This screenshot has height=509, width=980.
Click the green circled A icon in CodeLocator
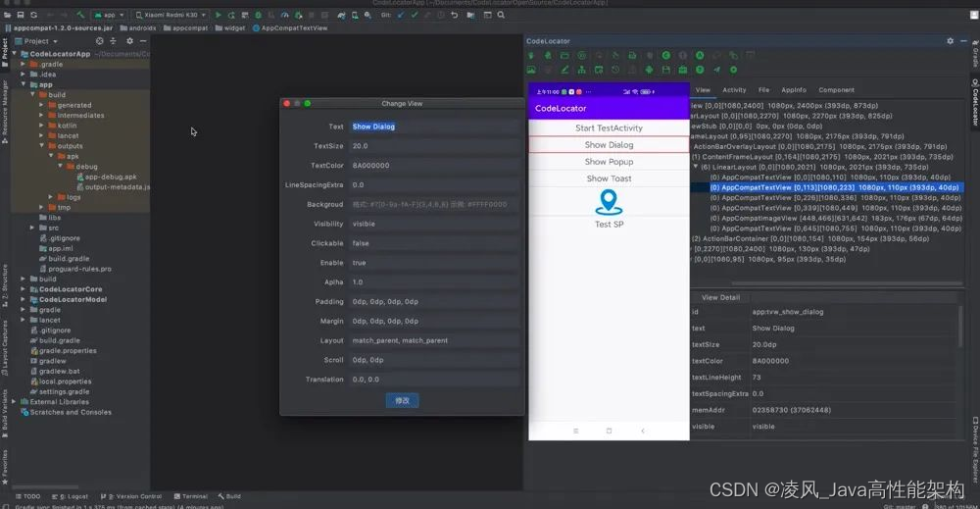700,56
